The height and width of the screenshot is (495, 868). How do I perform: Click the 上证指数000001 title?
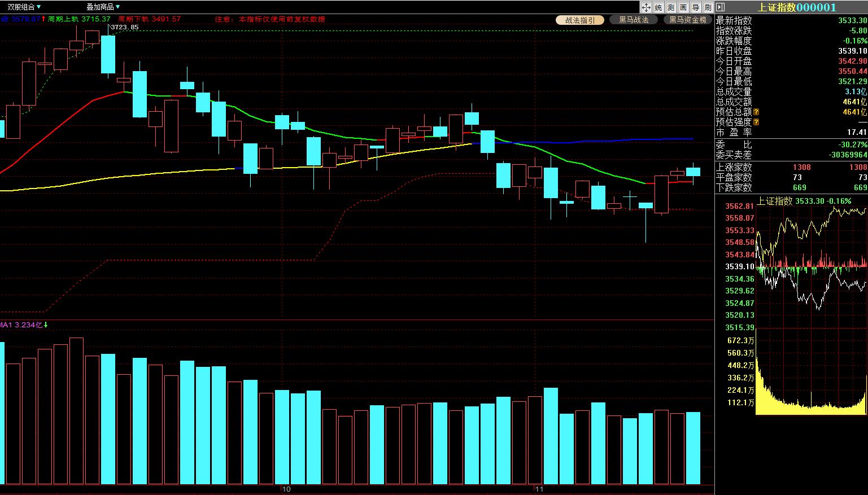797,7
